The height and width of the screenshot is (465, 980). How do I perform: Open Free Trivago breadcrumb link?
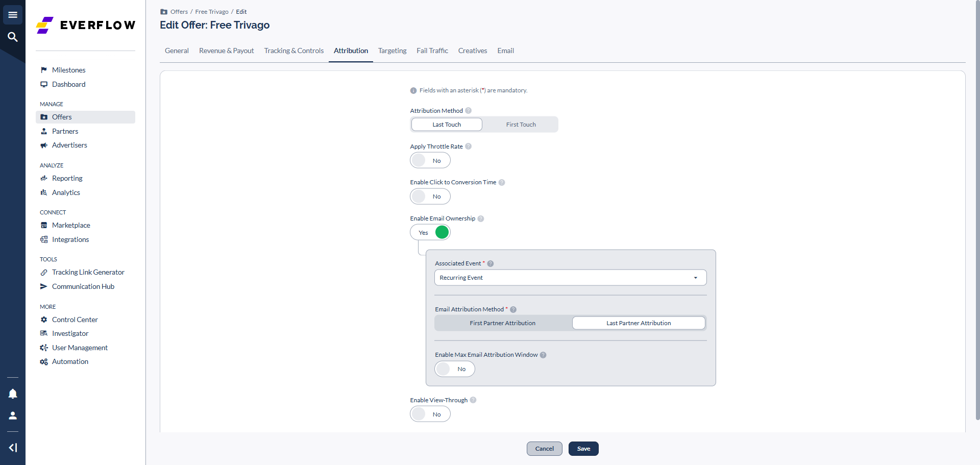(212, 12)
